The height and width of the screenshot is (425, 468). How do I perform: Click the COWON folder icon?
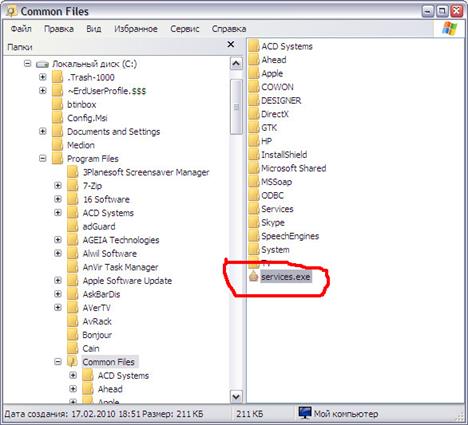[x=254, y=87]
